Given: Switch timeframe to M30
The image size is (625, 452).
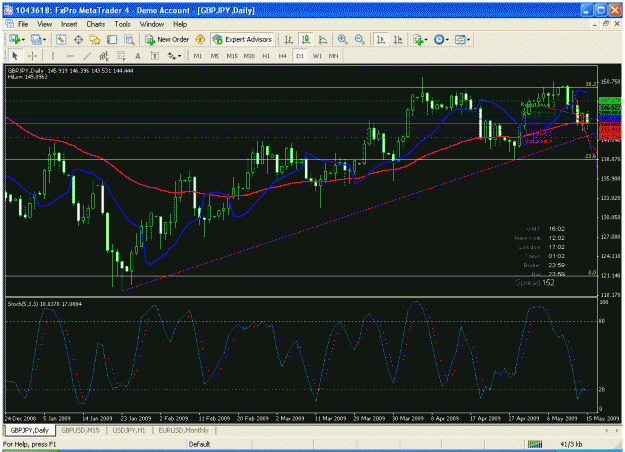Looking at the screenshot, I should 249,56.
